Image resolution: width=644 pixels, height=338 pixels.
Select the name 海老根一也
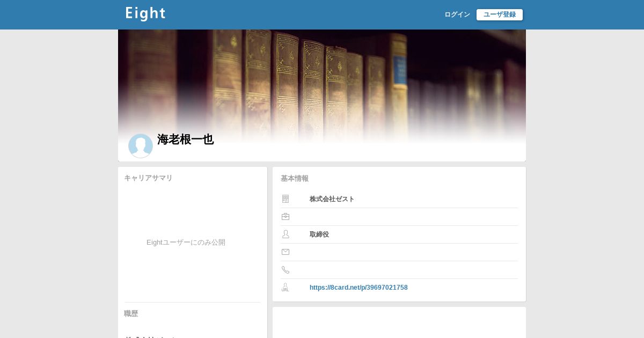pyautogui.click(x=185, y=139)
